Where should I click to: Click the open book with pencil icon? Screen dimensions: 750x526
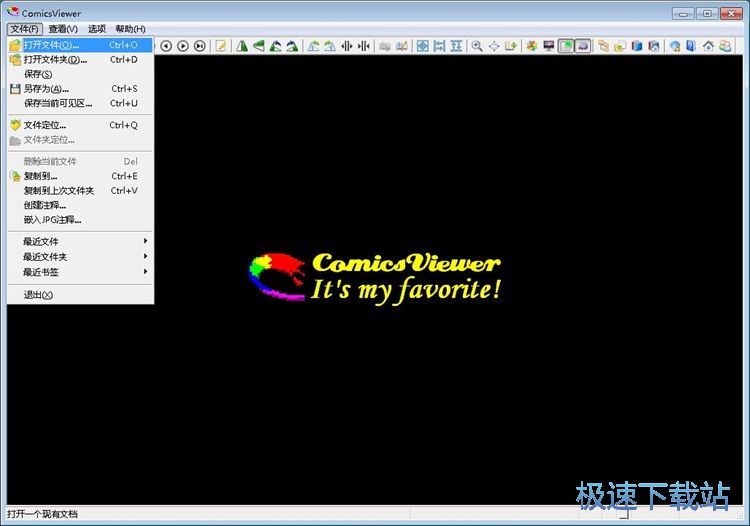point(402,46)
